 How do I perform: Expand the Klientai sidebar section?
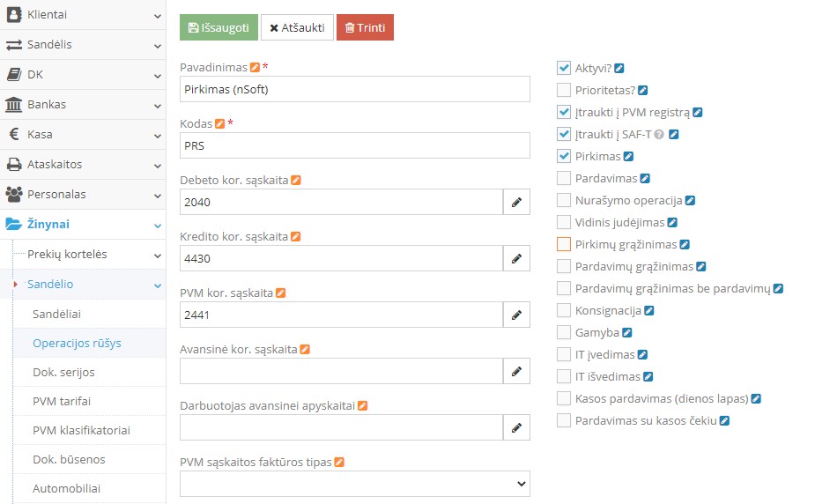pyautogui.click(x=83, y=15)
